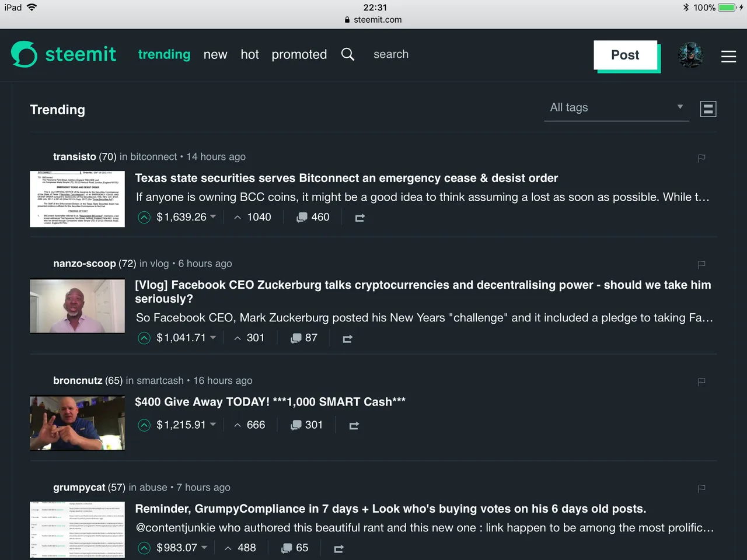Show the 488 voters list
This screenshot has height=560, width=747.
click(240, 548)
